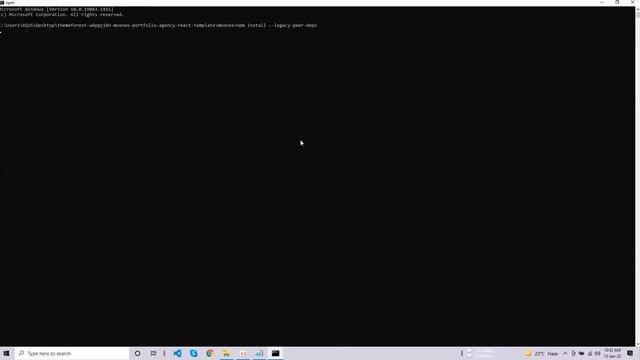Open network status icon in system tray
640x360 pixels.
coord(589,353)
